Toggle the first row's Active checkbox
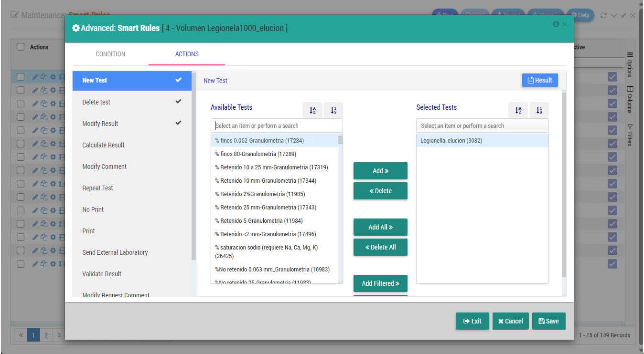The height and width of the screenshot is (354, 644). coord(612,76)
